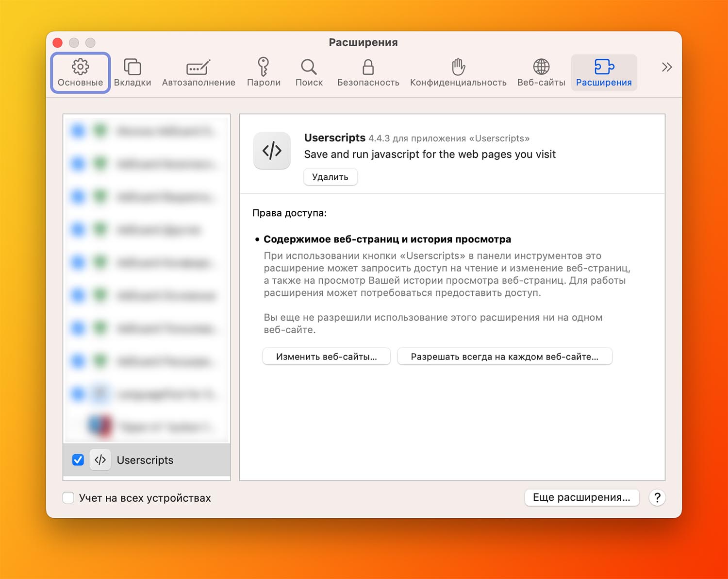Switch to the Конфиденциальность tab
Screen dimensions: 728x579
(x=458, y=73)
